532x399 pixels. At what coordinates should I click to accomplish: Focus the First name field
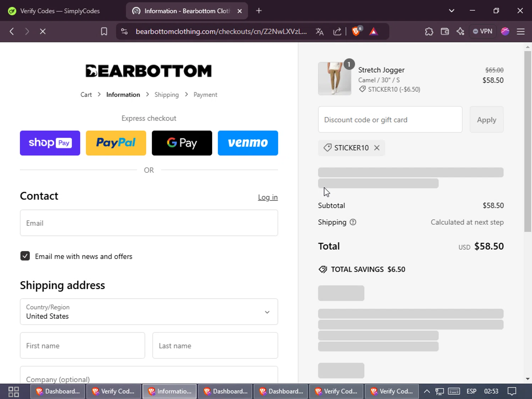click(x=83, y=345)
